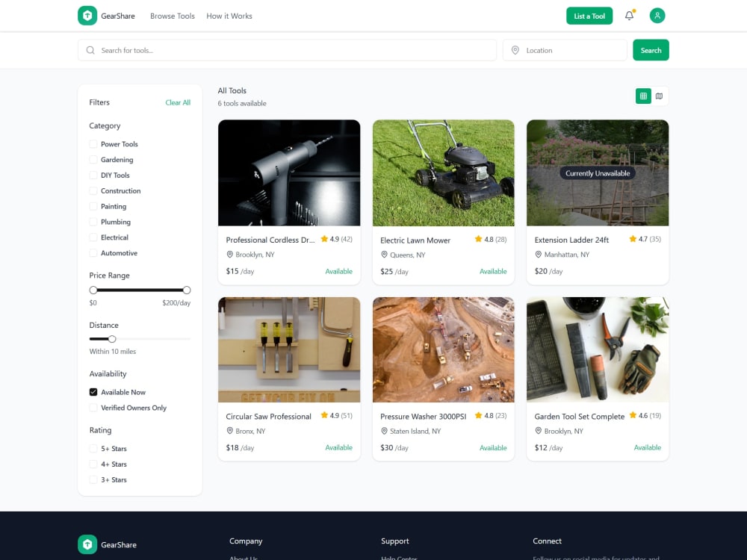This screenshot has width=747, height=560.
Task: Check the Painting category
Action: click(93, 206)
